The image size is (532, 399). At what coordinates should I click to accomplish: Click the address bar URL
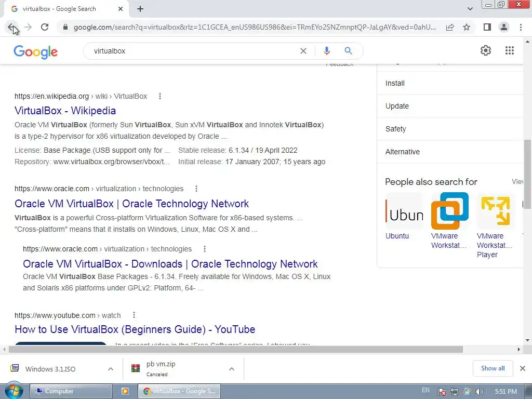point(255,27)
